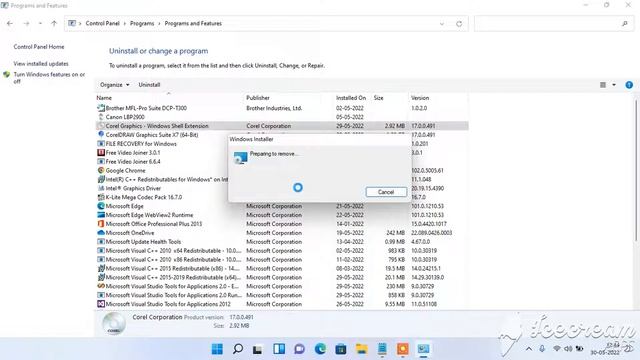The image size is (640, 360).
Task: Open the Chat app on taskbar
Action: (300, 349)
